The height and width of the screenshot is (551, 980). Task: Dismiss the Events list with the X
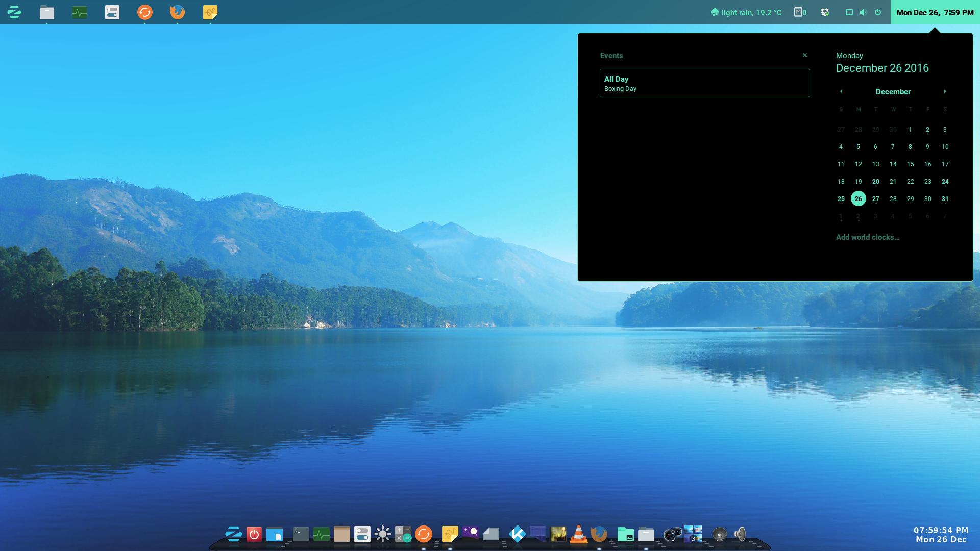[805, 55]
